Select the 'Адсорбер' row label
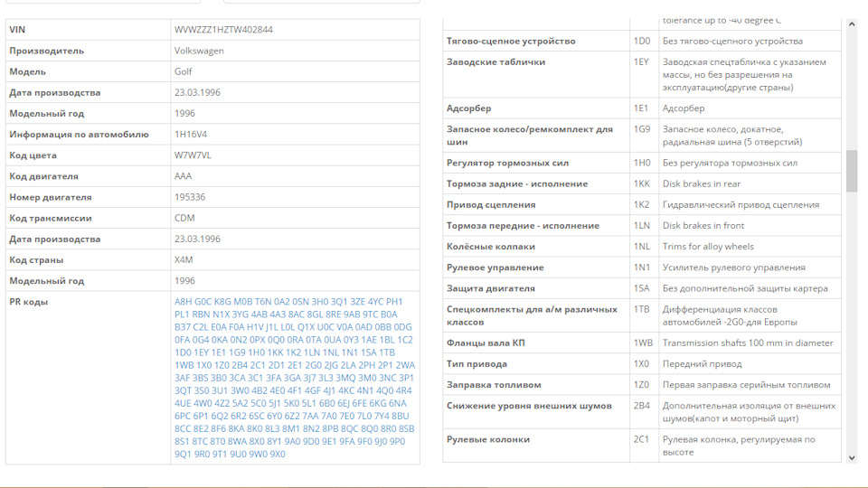The width and height of the screenshot is (868, 488). (x=468, y=108)
